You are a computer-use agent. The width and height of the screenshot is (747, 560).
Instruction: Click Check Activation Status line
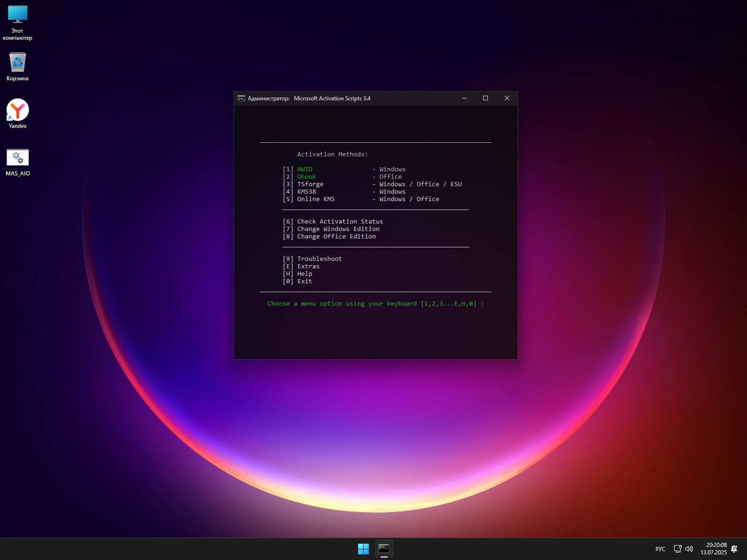(x=333, y=222)
